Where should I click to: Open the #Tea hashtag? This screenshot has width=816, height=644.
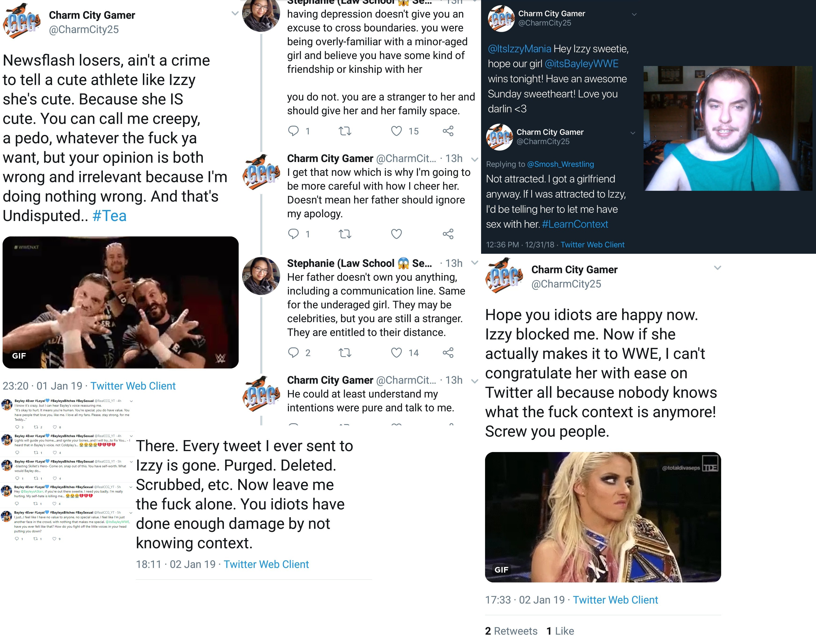coord(109,216)
